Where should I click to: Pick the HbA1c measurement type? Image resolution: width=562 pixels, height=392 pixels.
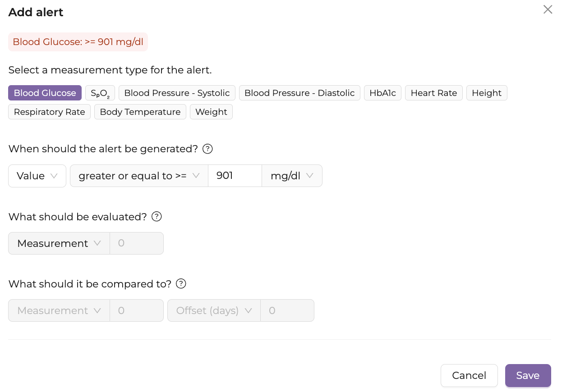pos(382,93)
